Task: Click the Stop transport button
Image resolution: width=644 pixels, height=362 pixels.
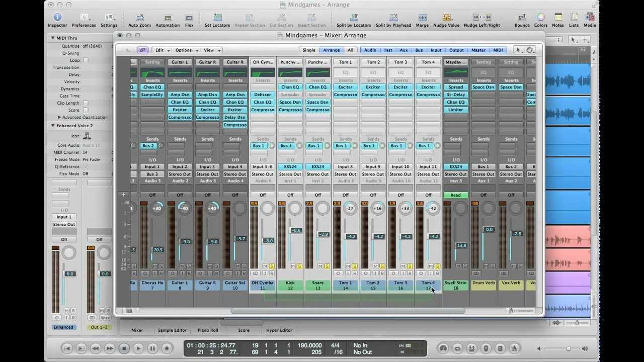Action: (124, 348)
